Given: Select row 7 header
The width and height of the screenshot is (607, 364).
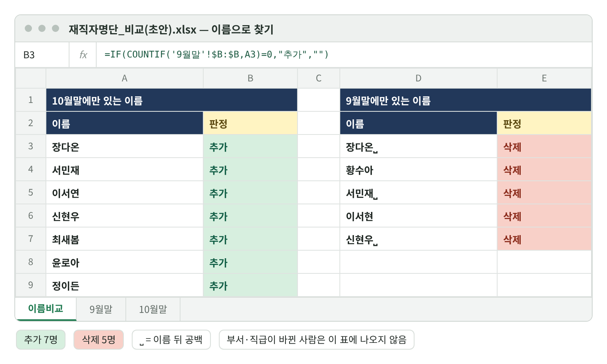Looking at the screenshot, I should [31, 239].
